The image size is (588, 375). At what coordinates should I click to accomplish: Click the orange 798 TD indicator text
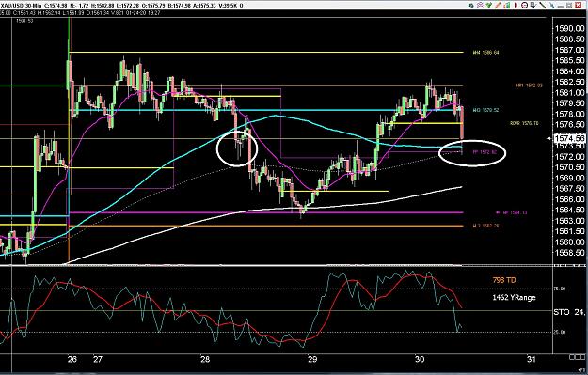(504, 280)
